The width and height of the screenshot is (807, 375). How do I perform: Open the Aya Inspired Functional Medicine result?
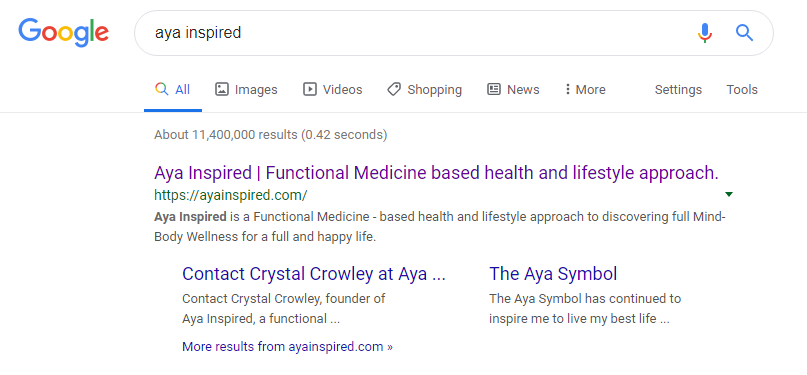pos(436,173)
